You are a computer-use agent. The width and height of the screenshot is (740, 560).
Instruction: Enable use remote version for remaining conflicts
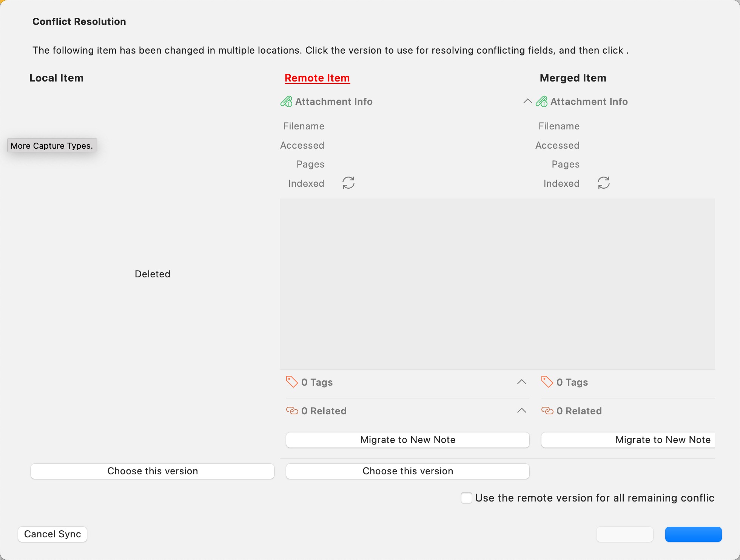pyautogui.click(x=466, y=498)
